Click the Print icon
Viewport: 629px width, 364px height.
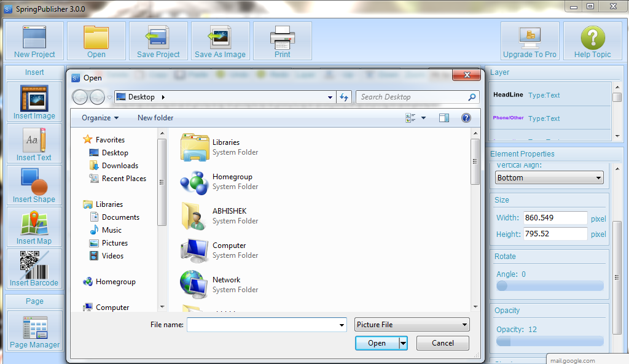coord(283,41)
